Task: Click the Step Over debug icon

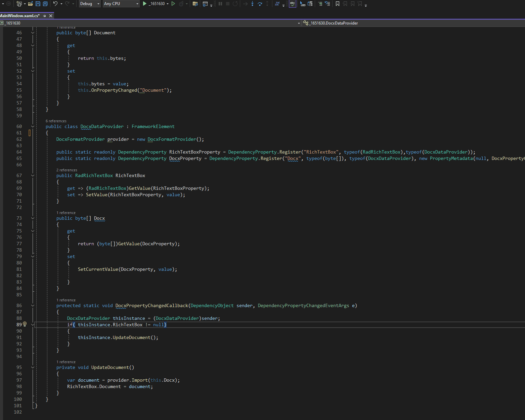Action: 260,4
